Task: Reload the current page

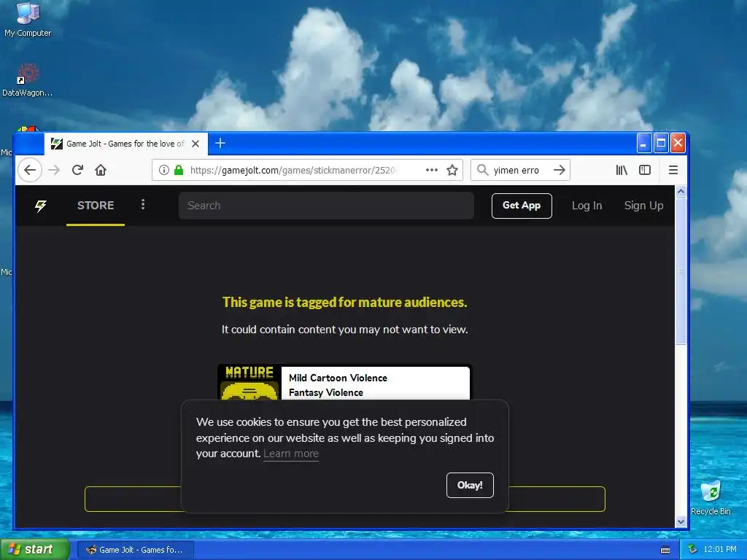Action: pyautogui.click(x=77, y=170)
